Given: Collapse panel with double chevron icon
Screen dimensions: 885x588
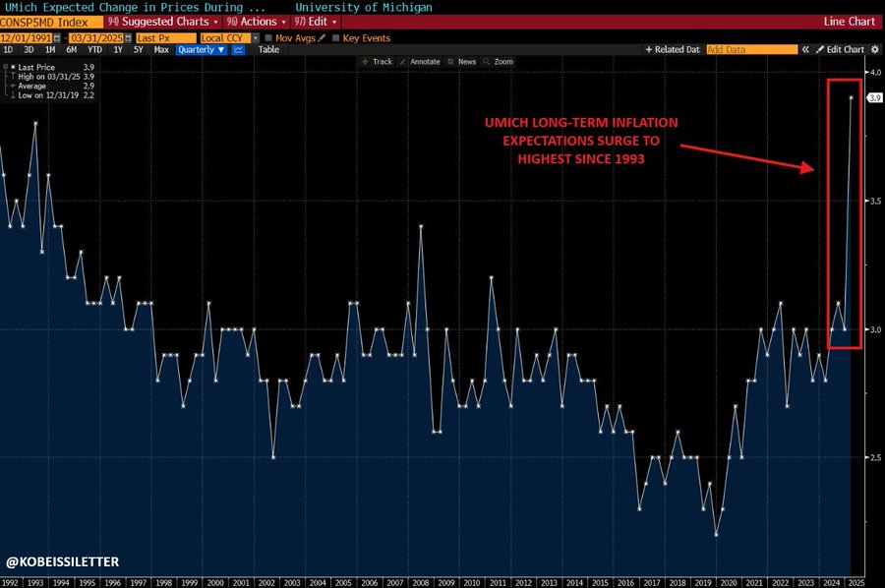Looking at the screenshot, I should pyautogui.click(x=805, y=49).
